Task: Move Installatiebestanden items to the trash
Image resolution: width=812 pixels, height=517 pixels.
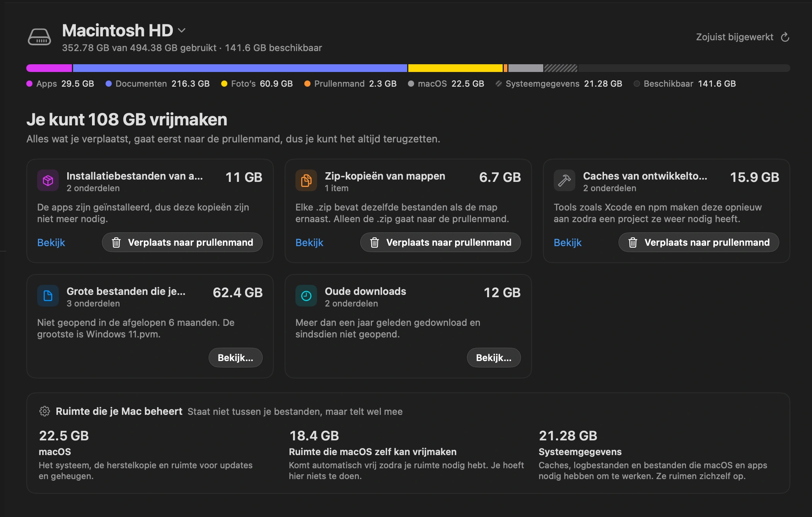Action: pyautogui.click(x=182, y=242)
